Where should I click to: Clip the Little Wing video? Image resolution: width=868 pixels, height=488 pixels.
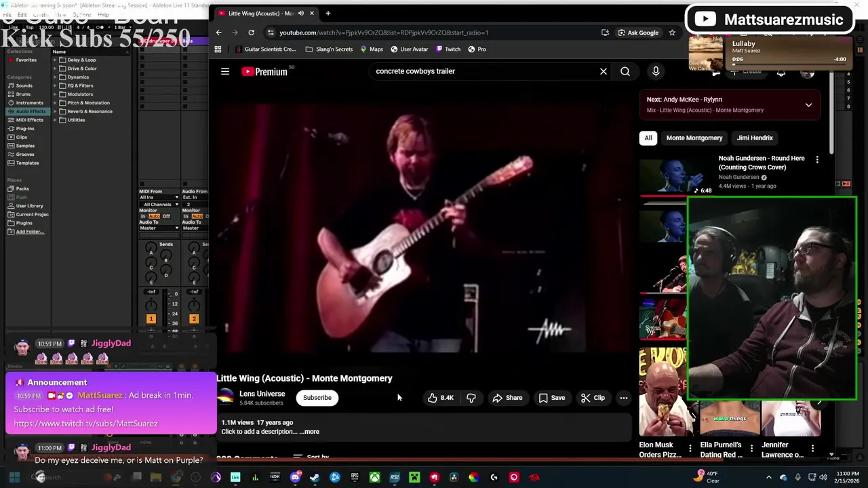coord(593,398)
